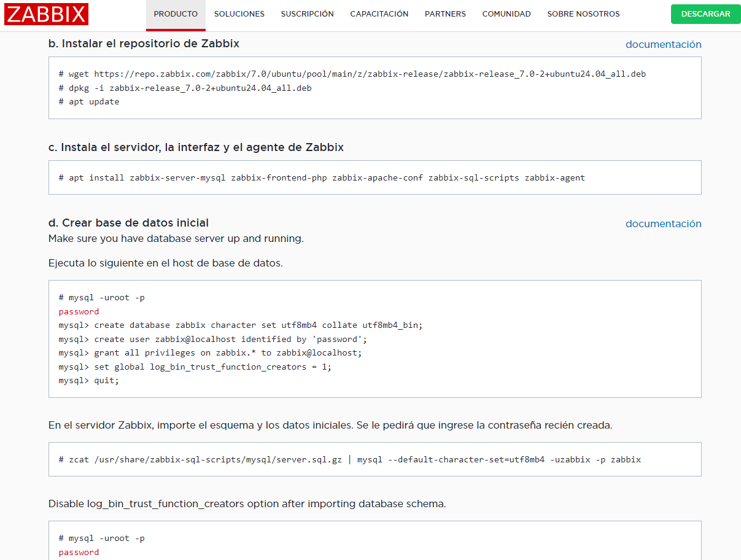Go to the SUSCRIPCIÓN menu item
Image resolution: width=741 pixels, height=560 pixels.
(x=307, y=14)
